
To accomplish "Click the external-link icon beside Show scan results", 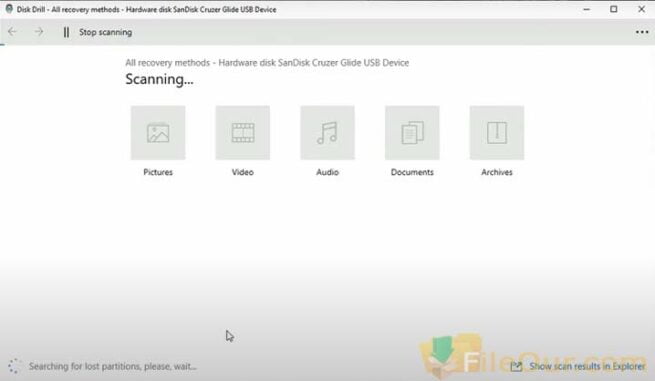I will point(516,366).
